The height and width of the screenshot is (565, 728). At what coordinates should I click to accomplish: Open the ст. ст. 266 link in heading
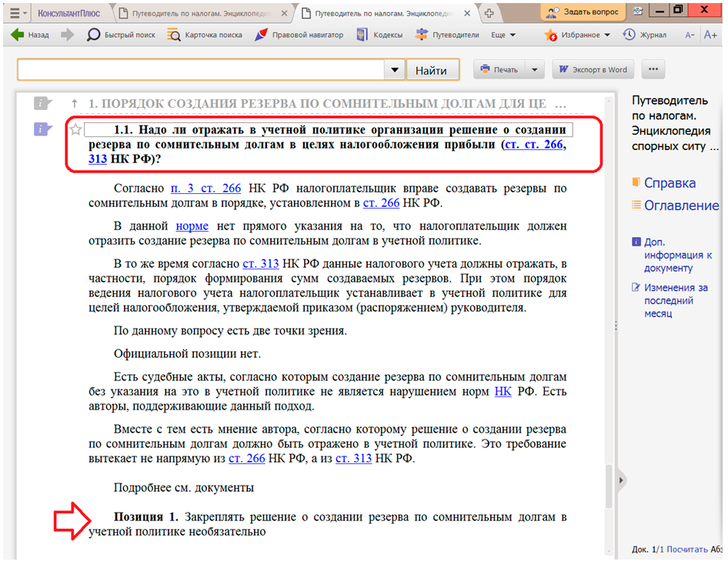click(534, 145)
